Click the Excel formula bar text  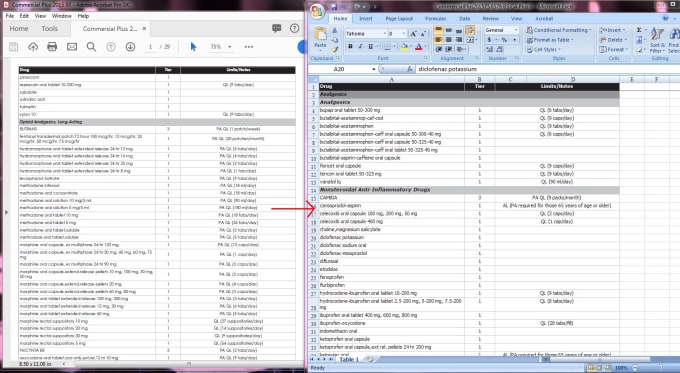pyautogui.click(x=447, y=69)
